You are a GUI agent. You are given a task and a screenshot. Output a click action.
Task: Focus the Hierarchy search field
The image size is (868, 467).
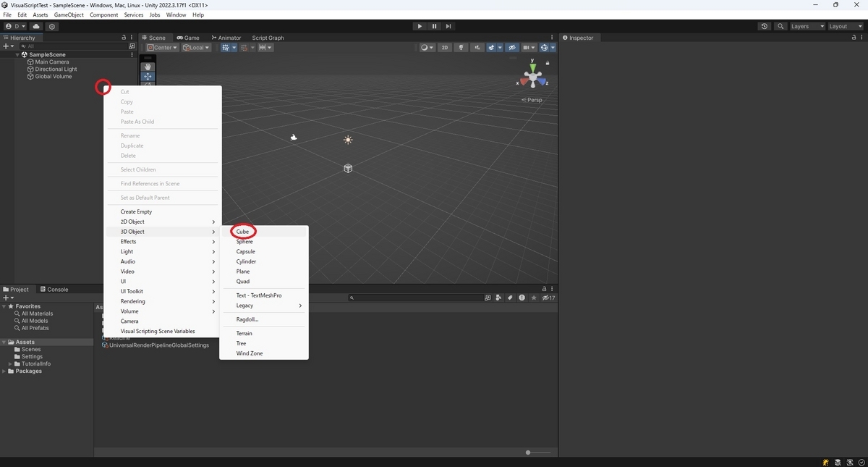tap(72, 46)
